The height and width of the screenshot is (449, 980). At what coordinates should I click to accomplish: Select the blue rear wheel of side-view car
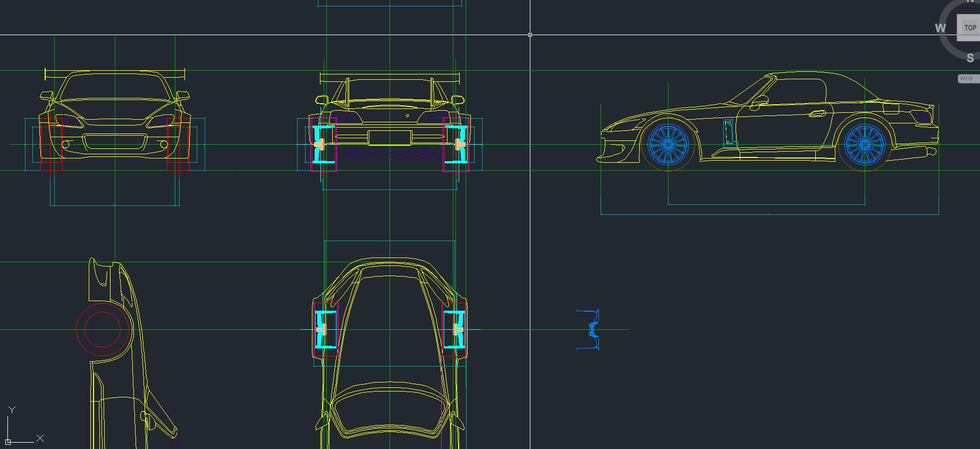pos(865,144)
